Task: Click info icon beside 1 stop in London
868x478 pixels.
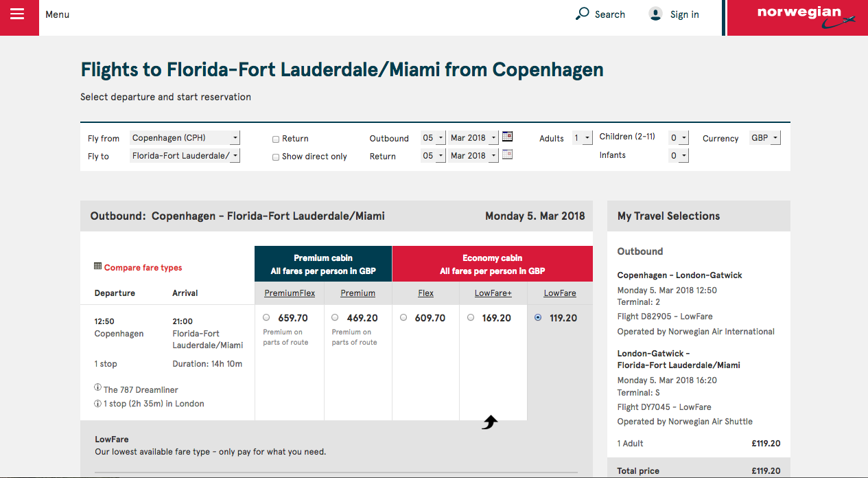Action: (98, 402)
